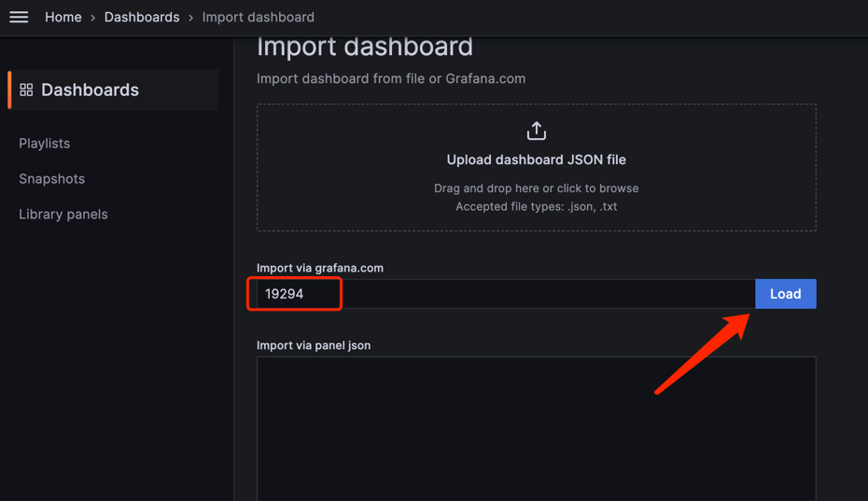Go to the Home breadcrumb
The width and height of the screenshot is (868, 501).
pos(63,17)
